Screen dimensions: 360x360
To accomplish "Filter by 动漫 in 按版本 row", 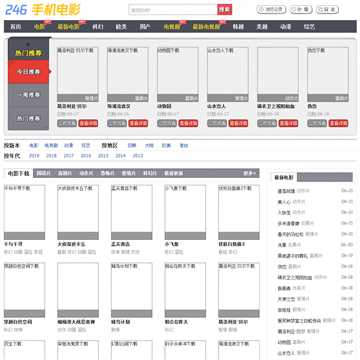I will (x=69, y=146).
